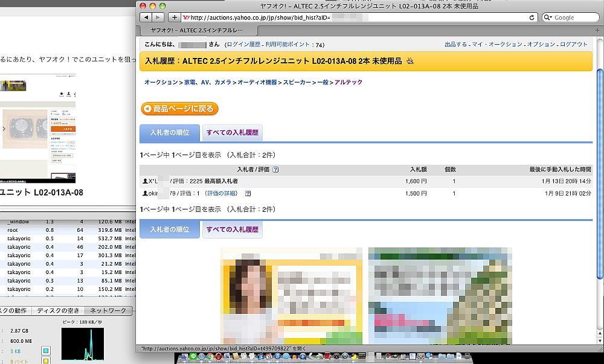Click the speaker page thumbnail in background window
The height and width of the screenshot is (364, 604).
pos(37,128)
